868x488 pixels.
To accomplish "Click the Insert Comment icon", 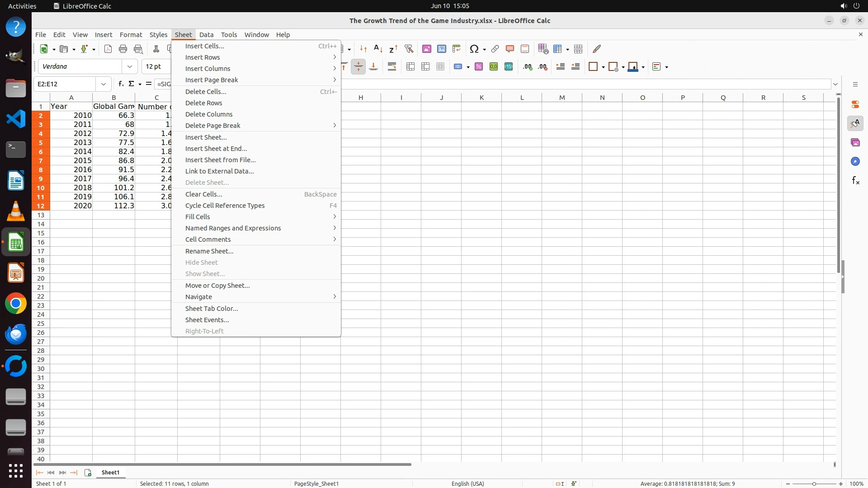I will pyautogui.click(x=510, y=49).
